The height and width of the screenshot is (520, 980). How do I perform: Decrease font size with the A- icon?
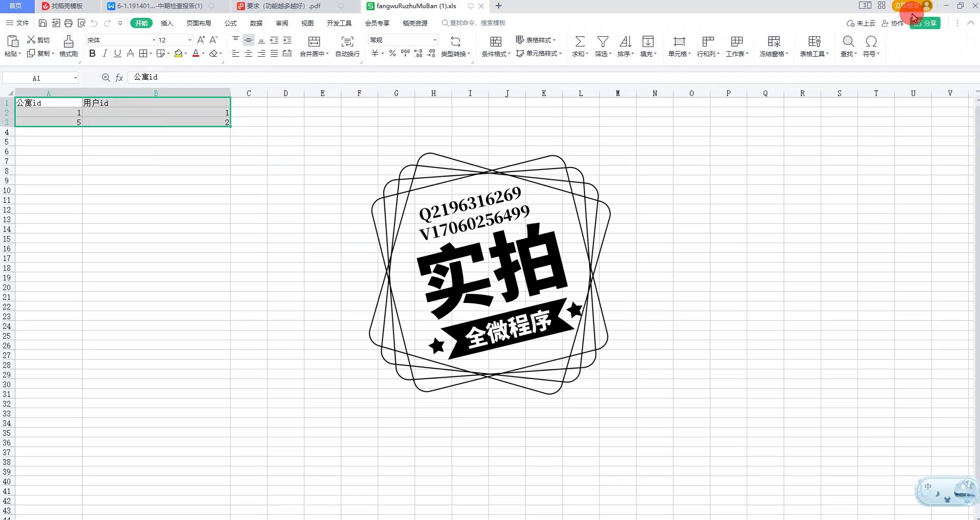(214, 40)
